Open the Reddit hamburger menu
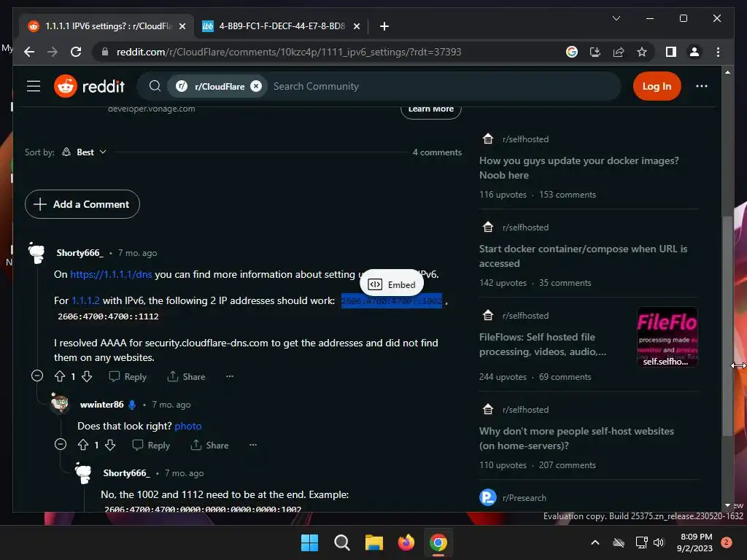This screenshot has height=560, width=747. point(34,86)
